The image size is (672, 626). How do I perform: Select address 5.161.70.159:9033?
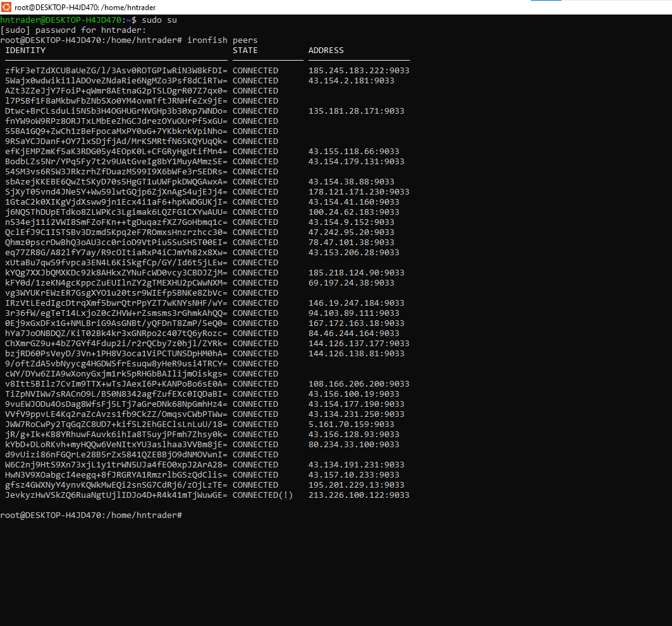point(351,424)
